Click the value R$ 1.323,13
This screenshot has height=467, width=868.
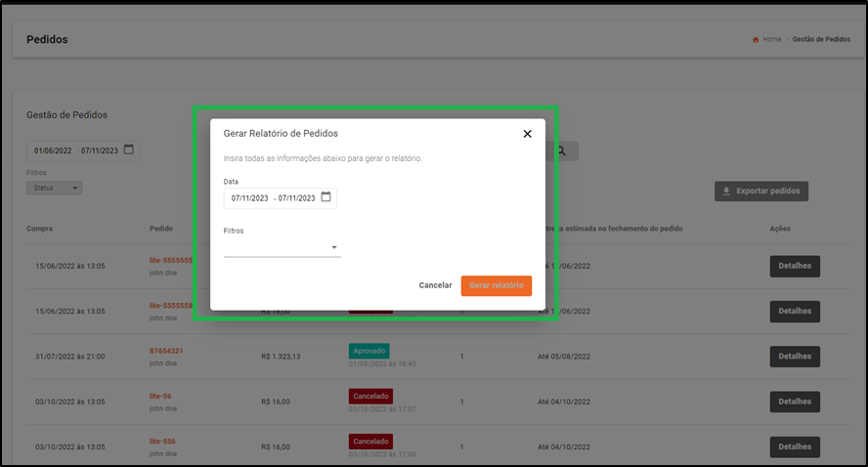(x=281, y=357)
